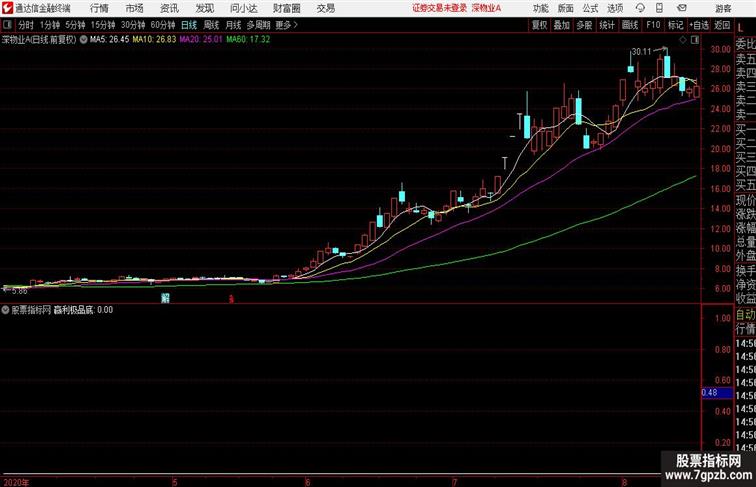
Task: Click the 游客 user label
Action: (x=723, y=8)
